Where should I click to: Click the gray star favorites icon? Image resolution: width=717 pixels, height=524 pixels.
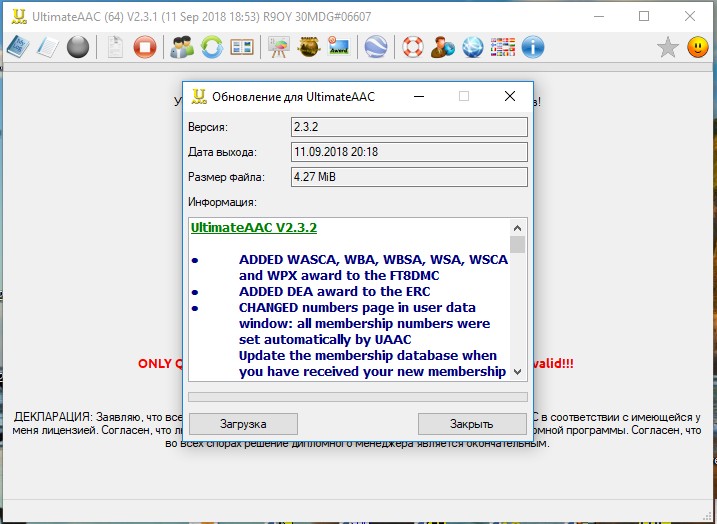tap(667, 47)
